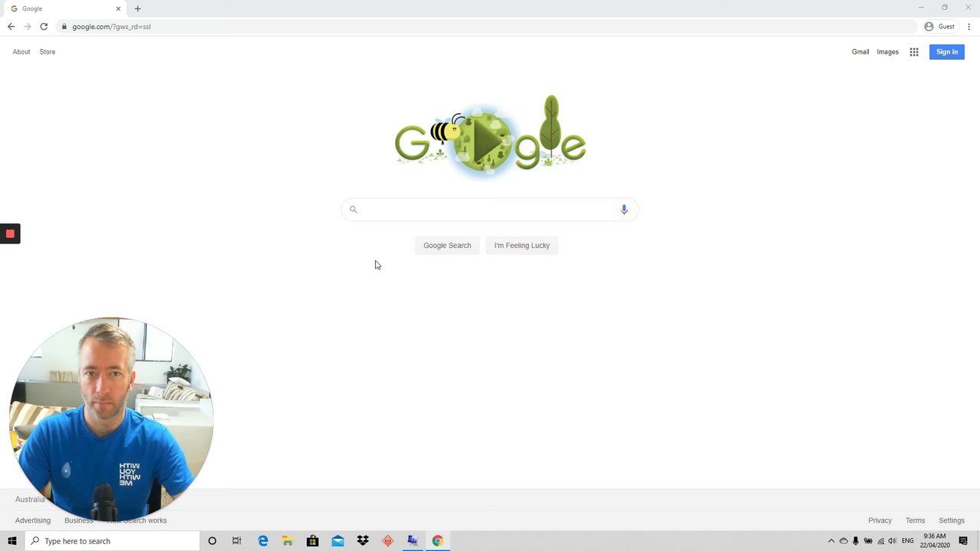Open Cortana from the taskbar
This screenshot has height=551, width=980.
click(212, 541)
